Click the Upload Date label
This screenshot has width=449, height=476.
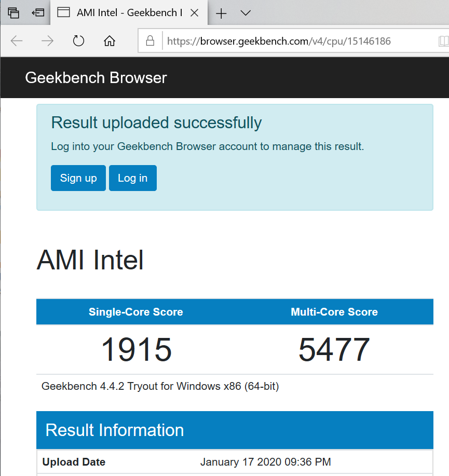pos(74,462)
